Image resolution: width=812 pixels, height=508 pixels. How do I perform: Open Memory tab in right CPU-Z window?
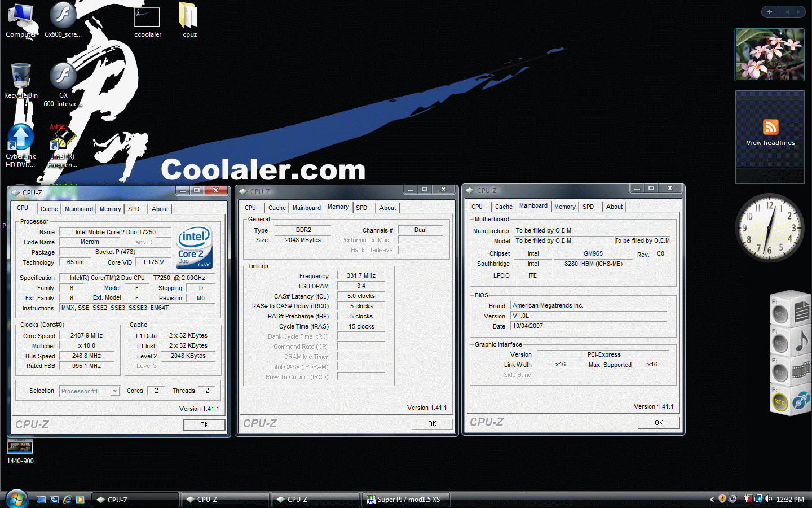coord(565,207)
